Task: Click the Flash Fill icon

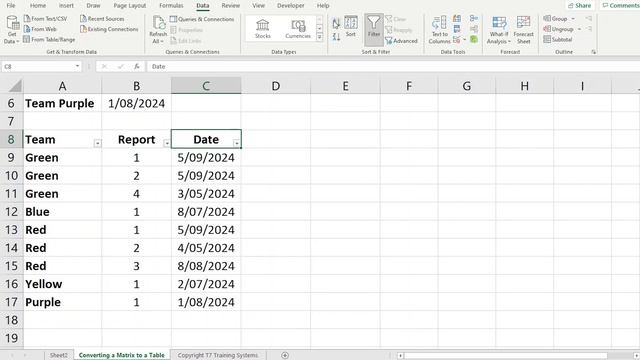Action: [457, 19]
